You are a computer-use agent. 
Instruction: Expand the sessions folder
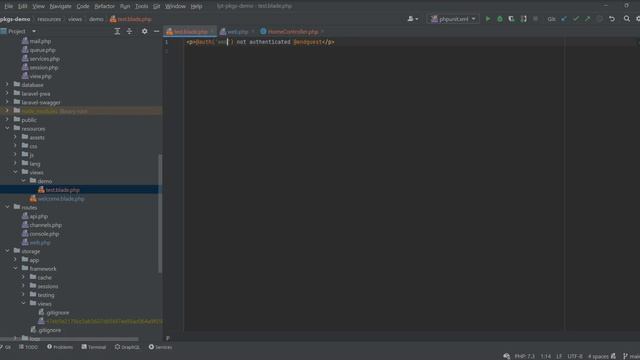pyautogui.click(x=23, y=286)
